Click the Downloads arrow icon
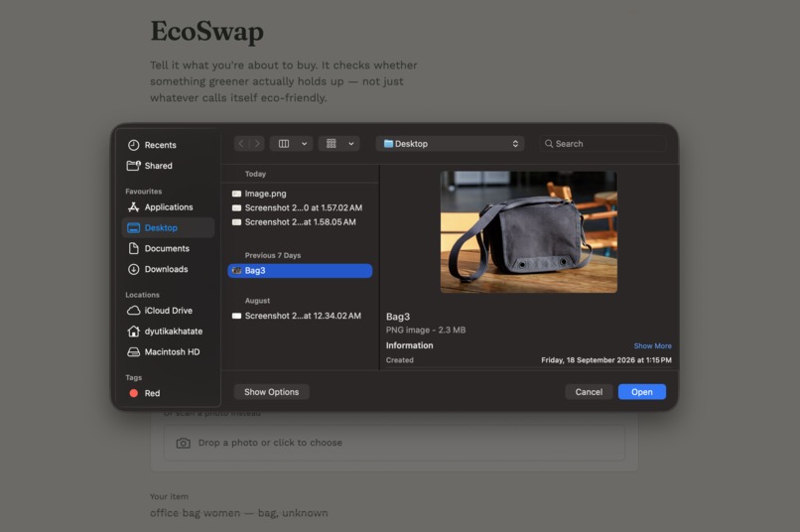Screen dimensions: 800x532 (x=134, y=269)
